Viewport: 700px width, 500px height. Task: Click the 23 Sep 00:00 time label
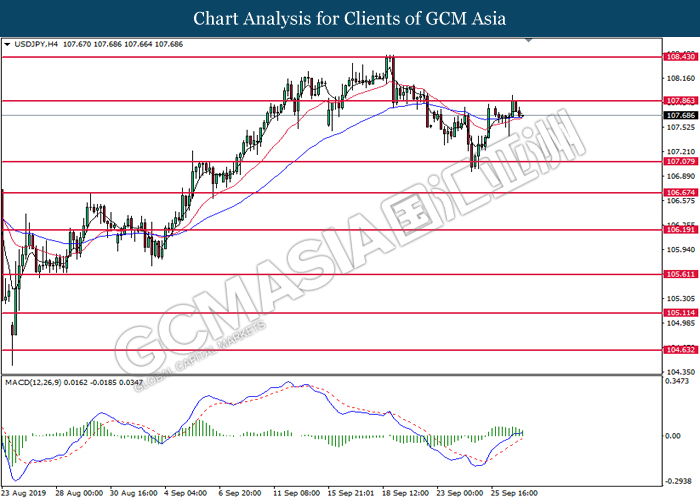(x=460, y=493)
